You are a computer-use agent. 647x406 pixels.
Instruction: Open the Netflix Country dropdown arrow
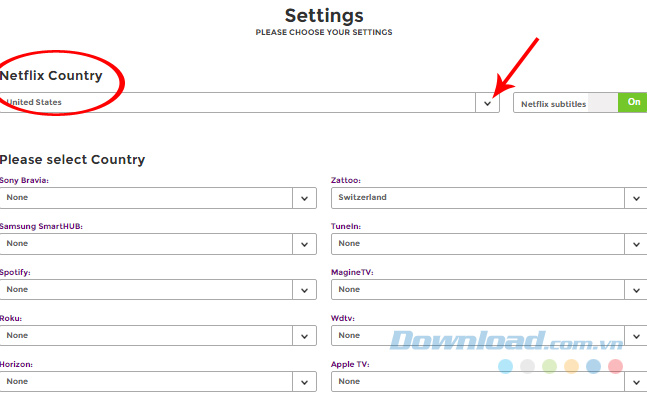(487, 103)
